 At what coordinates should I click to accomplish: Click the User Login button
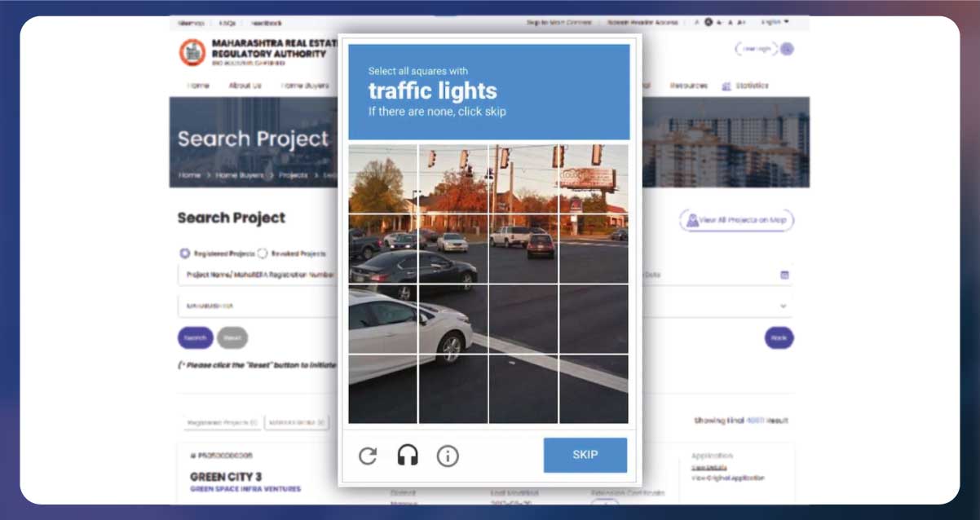pyautogui.click(x=756, y=49)
